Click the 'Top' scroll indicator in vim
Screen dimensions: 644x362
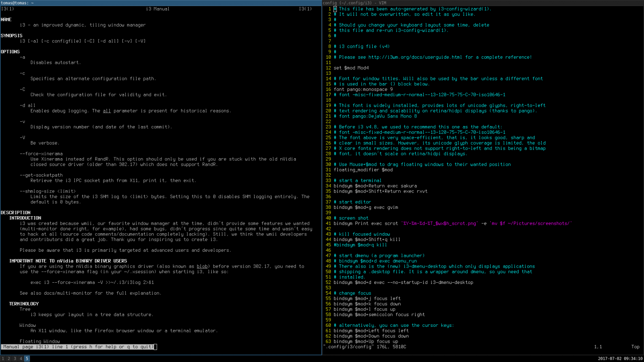tap(635, 347)
